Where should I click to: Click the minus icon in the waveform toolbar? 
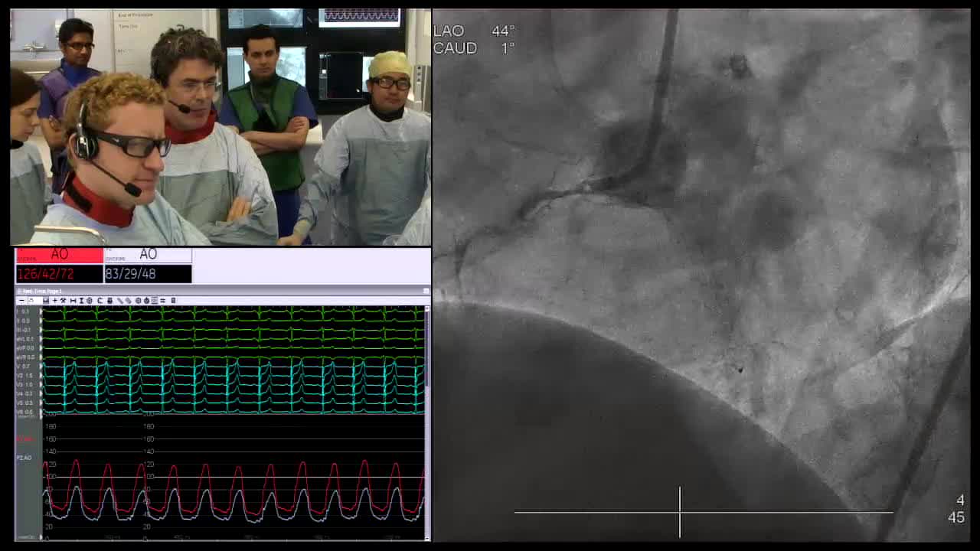click(x=21, y=301)
